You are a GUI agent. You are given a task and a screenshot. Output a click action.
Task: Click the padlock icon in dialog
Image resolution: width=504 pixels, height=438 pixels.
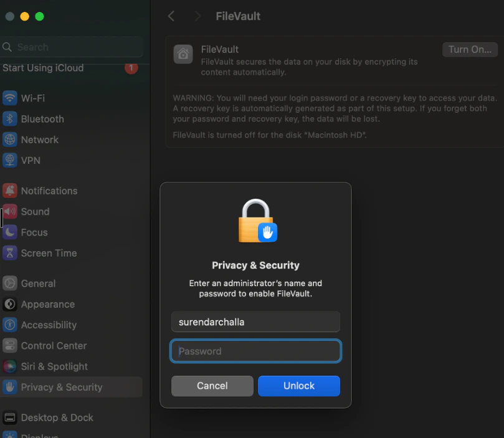click(x=258, y=221)
